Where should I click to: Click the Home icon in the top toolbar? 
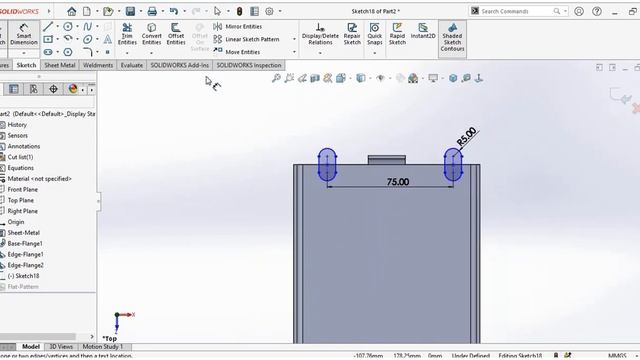tap(71, 11)
